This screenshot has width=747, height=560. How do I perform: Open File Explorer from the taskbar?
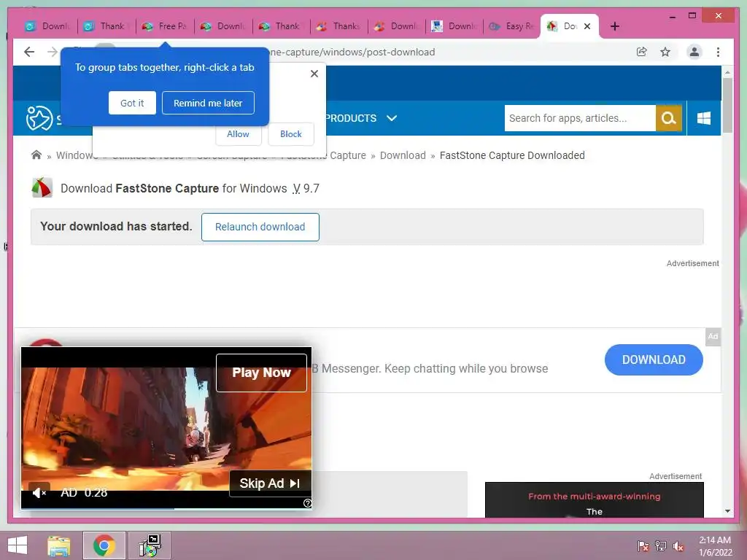(58, 545)
